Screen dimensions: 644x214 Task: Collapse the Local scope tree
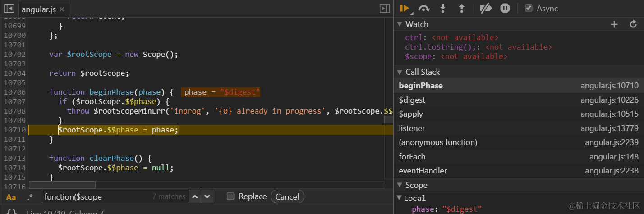coord(399,198)
